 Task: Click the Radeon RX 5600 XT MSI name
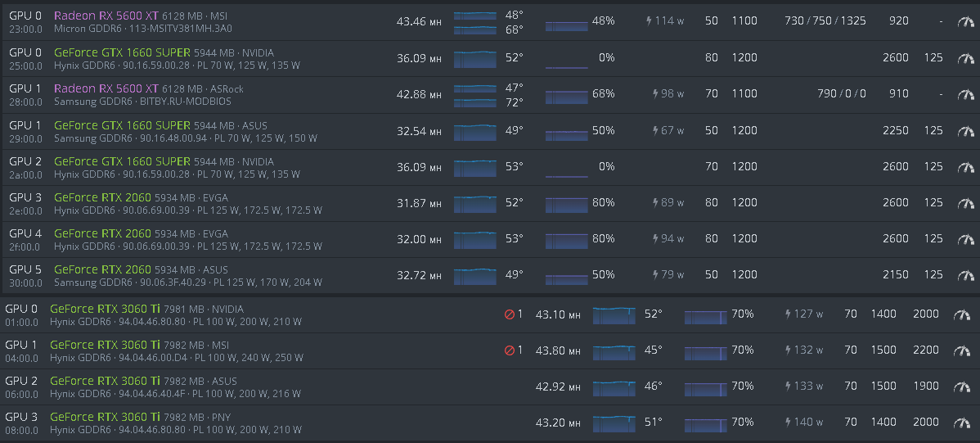[x=106, y=16]
